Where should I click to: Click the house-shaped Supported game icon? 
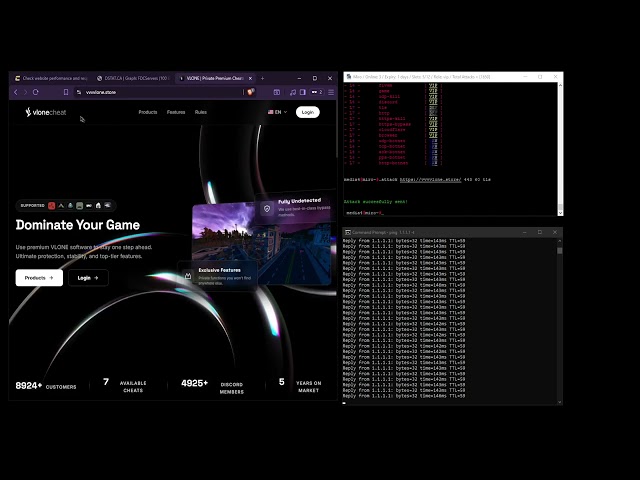pos(98,205)
